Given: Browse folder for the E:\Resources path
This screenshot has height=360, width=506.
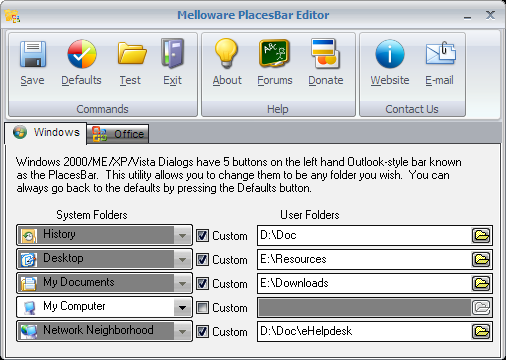Looking at the screenshot, I should coord(481,259).
